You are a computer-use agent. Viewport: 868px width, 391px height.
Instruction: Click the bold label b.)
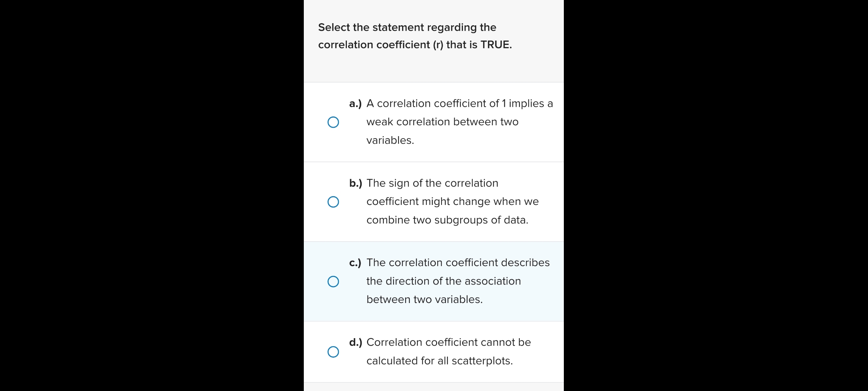[356, 183]
